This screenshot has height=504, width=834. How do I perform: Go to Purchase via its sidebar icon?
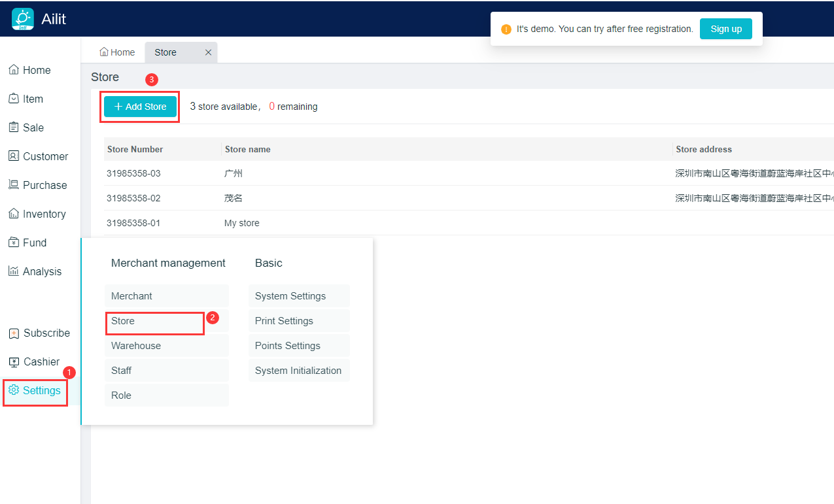(14, 185)
